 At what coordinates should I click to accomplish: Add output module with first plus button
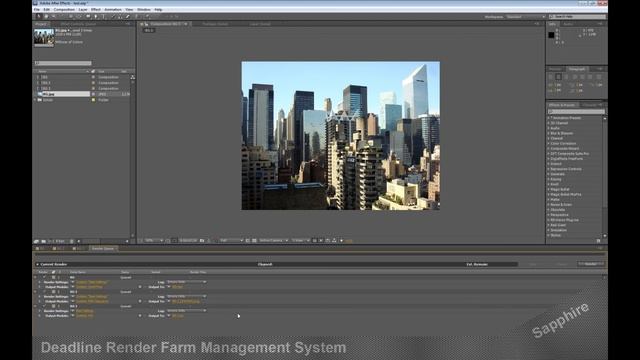click(140, 287)
